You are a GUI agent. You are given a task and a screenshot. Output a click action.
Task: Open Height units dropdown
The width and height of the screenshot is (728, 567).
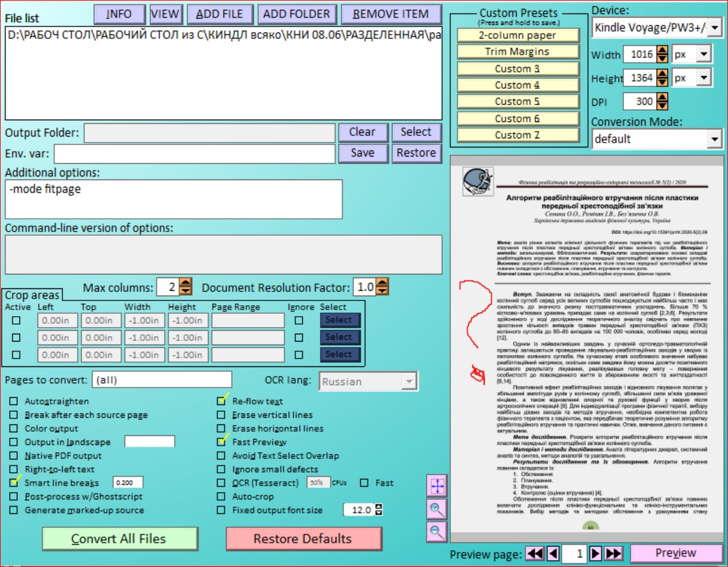tap(705, 78)
